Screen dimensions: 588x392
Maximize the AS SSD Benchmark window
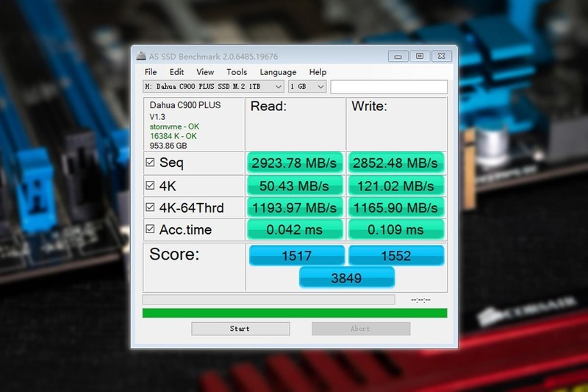pos(420,57)
